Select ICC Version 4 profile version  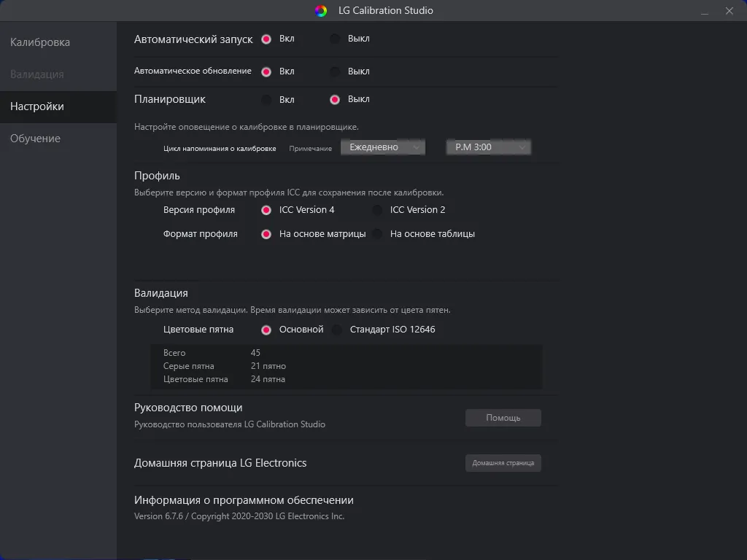point(266,210)
